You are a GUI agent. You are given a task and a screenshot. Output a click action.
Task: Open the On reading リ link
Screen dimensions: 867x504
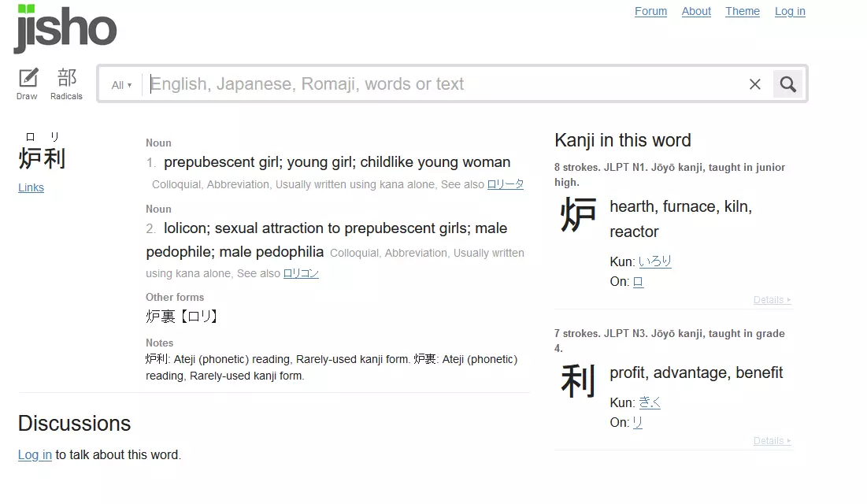pos(638,423)
